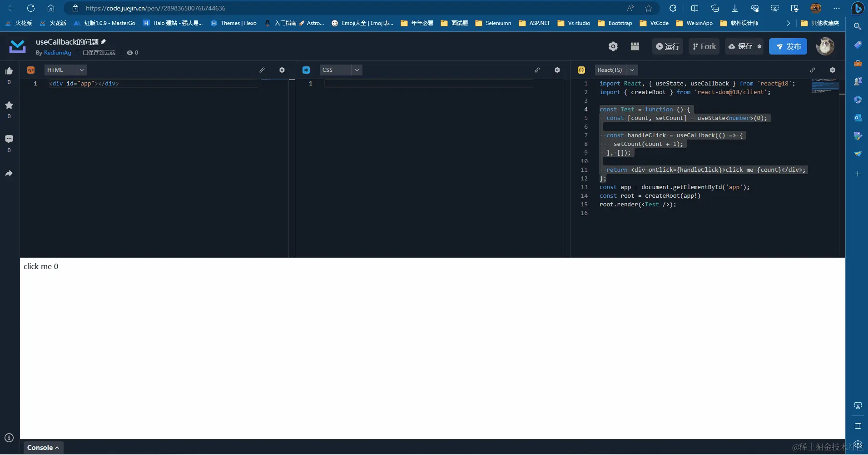Toggle read aloud icon in address bar
Screen dimensions: 868x455
(x=630, y=8)
